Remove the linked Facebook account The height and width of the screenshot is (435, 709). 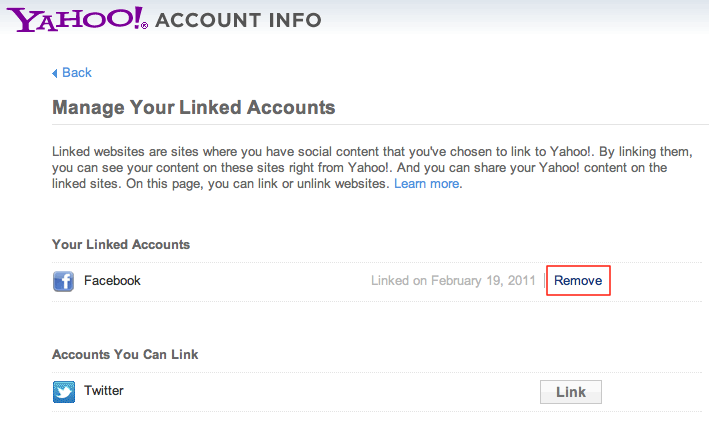click(578, 280)
